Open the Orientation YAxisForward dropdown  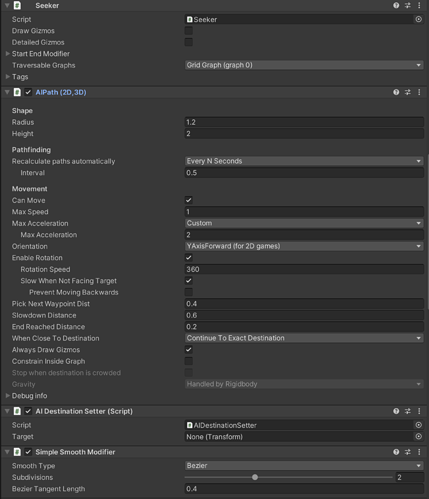pos(304,246)
